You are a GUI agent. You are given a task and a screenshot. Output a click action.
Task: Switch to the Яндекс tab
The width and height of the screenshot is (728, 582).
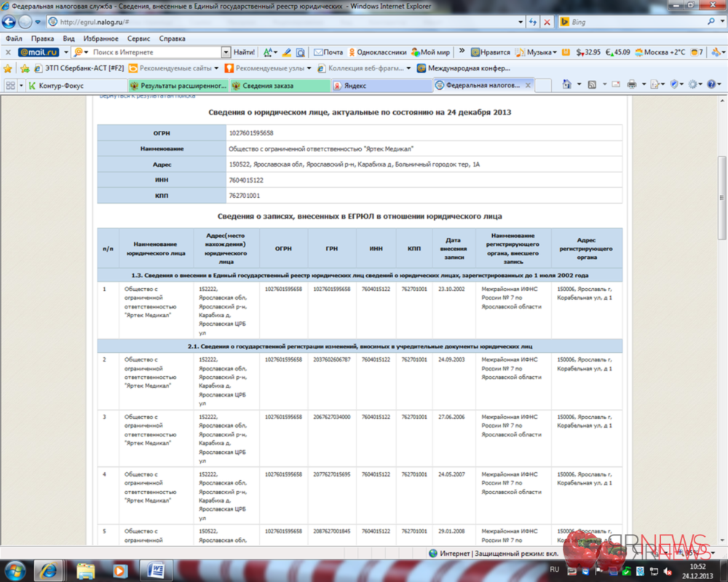[x=381, y=86]
